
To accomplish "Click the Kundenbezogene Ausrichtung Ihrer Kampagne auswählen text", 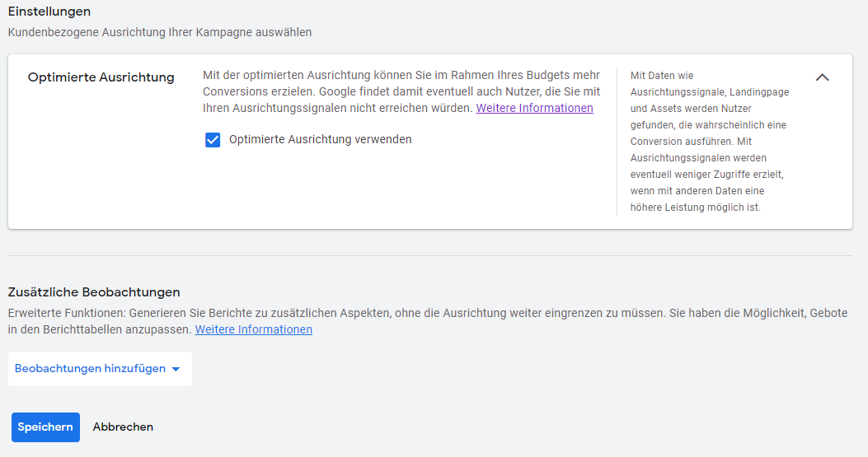I will 159,33.
